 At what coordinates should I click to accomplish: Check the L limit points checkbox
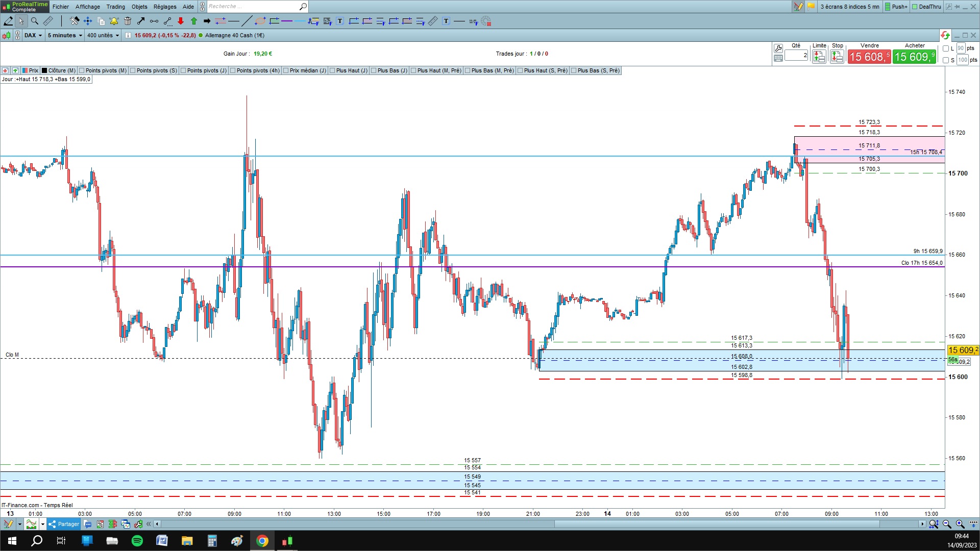click(946, 48)
